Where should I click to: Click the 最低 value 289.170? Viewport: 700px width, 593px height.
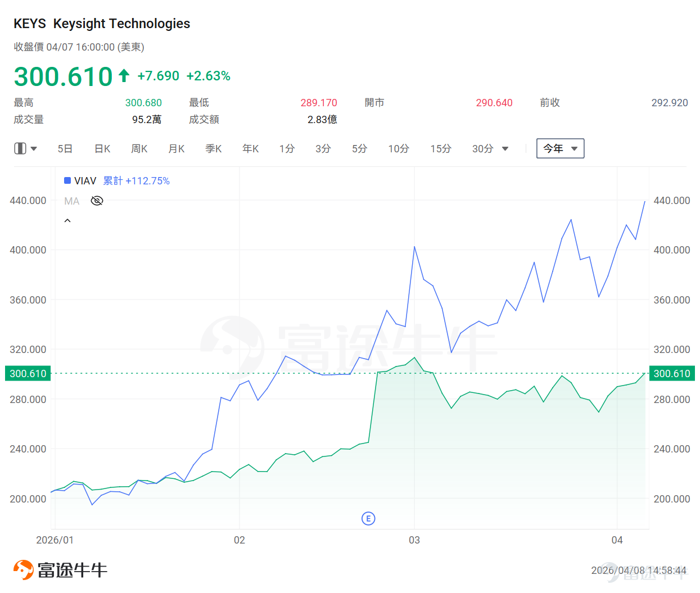(x=319, y=103)
